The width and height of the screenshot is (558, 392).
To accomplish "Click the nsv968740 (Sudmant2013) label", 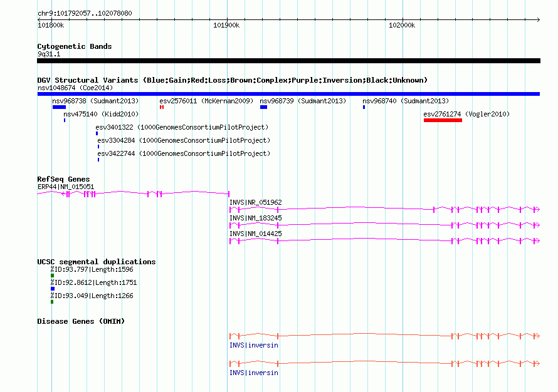I will 406,101.
